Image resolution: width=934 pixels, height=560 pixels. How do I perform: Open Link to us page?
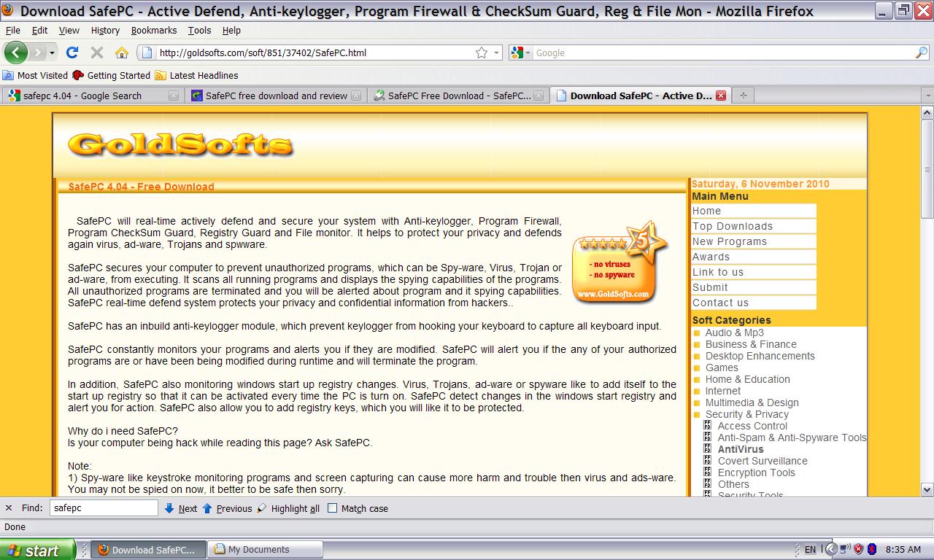point(754,272)
